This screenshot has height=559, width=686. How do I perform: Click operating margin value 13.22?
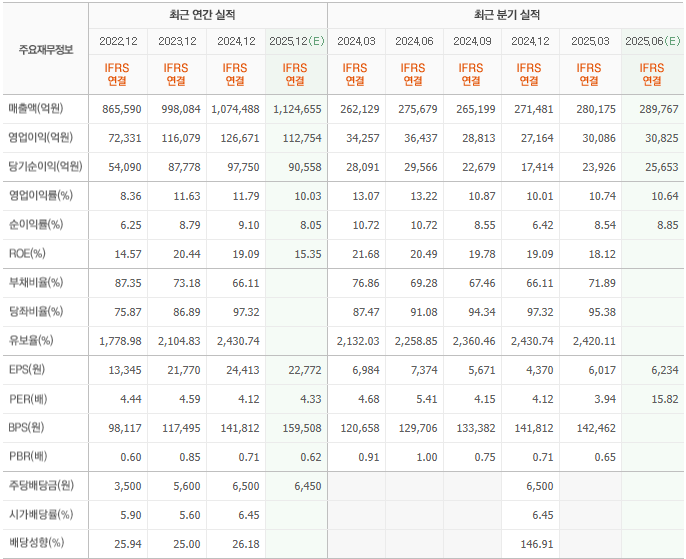[424, 196]
